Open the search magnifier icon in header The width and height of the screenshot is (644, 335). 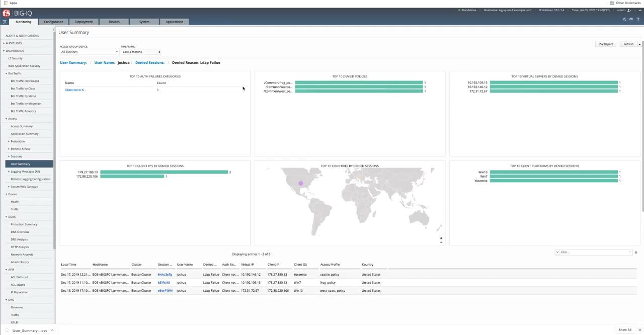click(x=624, y=19)
